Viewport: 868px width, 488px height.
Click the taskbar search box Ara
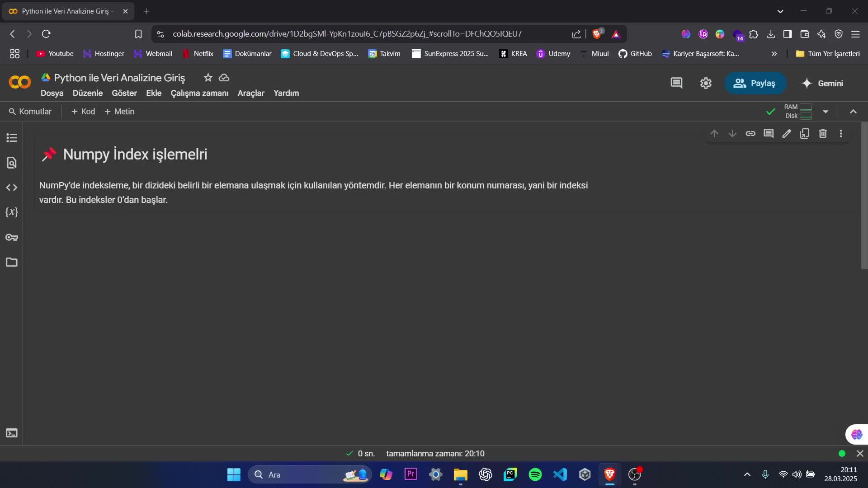[310, 474]
